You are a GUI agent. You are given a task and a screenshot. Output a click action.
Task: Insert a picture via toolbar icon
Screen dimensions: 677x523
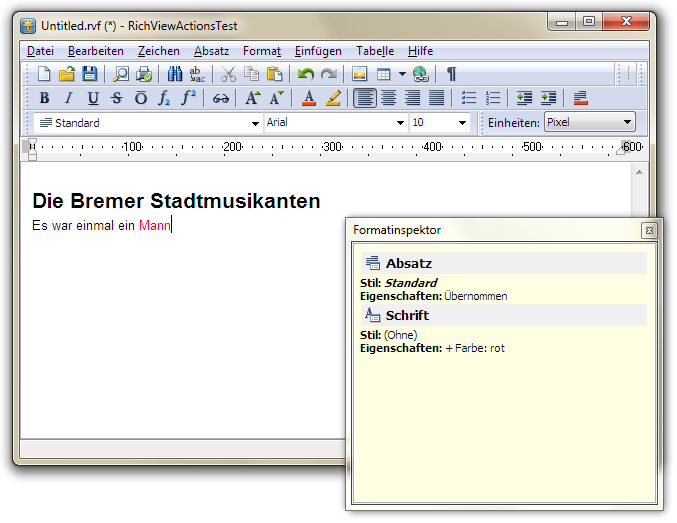pos(359,74)
